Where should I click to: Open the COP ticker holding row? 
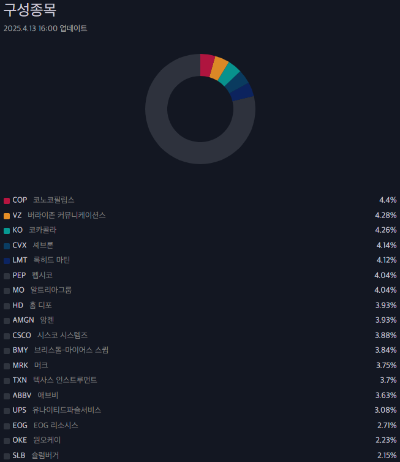200,200
